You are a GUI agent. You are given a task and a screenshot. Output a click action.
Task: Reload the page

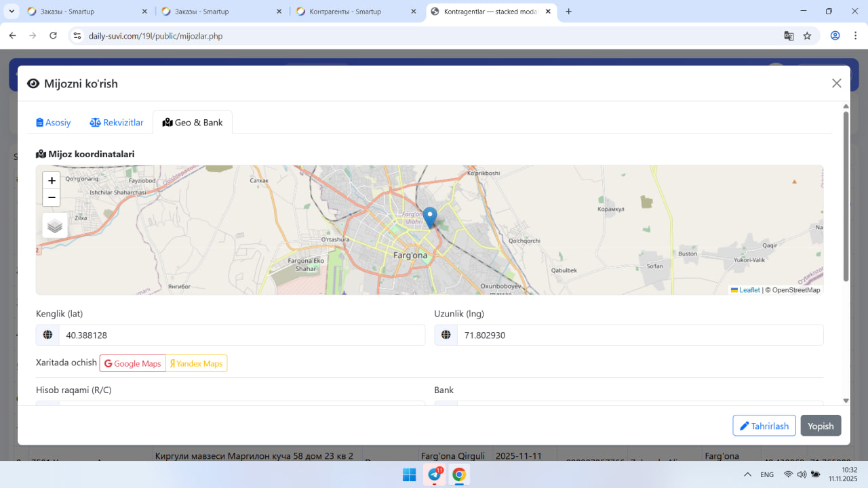53,36
